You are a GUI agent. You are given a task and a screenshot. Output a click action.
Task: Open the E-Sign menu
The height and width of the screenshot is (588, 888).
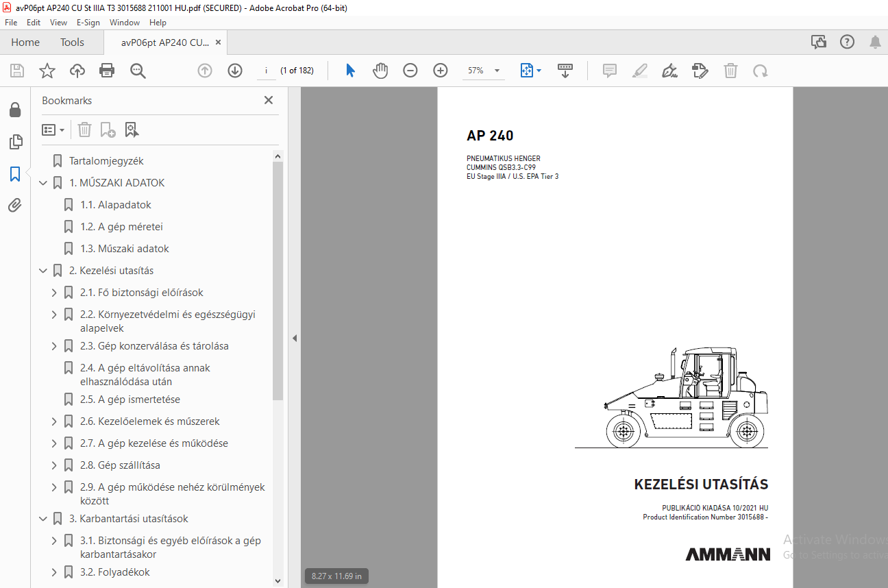pos(88,23)
